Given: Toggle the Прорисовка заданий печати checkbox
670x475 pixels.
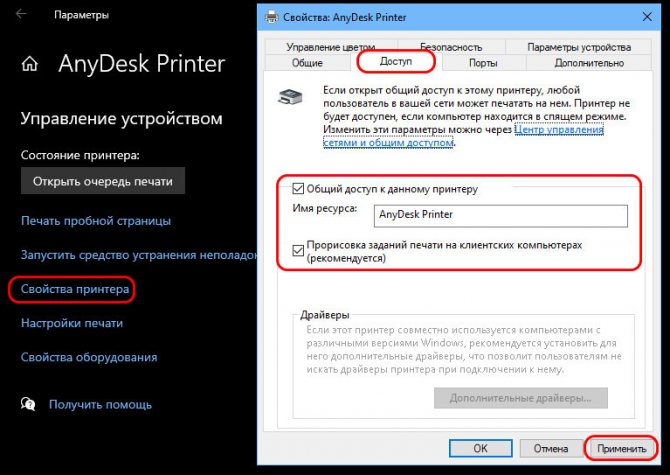Looking at the screenshot, I should coord(298,251).
